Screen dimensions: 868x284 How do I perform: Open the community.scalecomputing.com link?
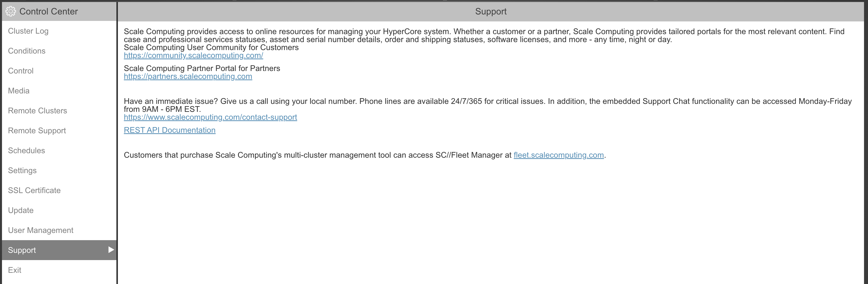click(x=193, y=55)
